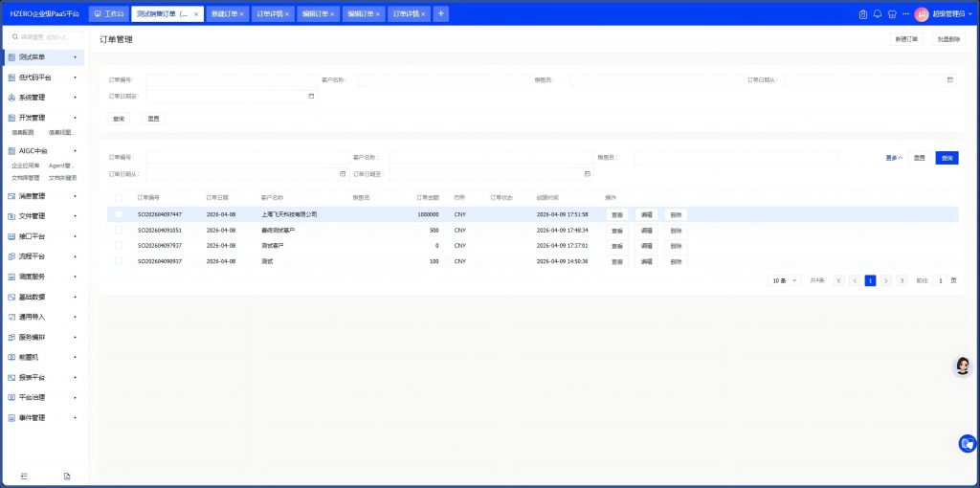Open the 10条 page size dropdown
980x488 pixels.
click(x=784, y=280)
